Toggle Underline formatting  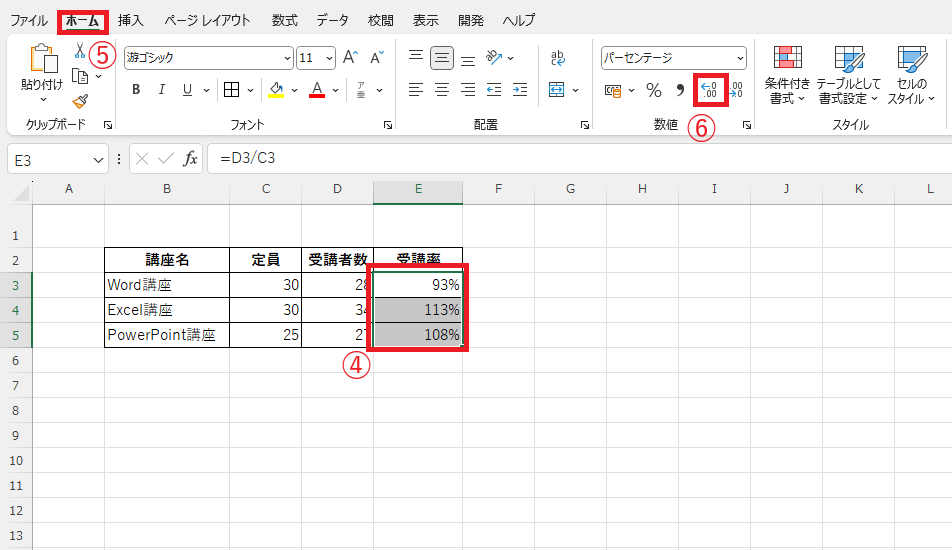(x=187, y=90)
